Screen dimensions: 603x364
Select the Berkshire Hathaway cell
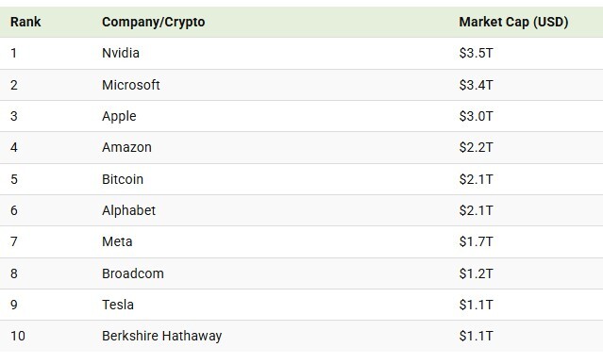[x=161, y=336]
